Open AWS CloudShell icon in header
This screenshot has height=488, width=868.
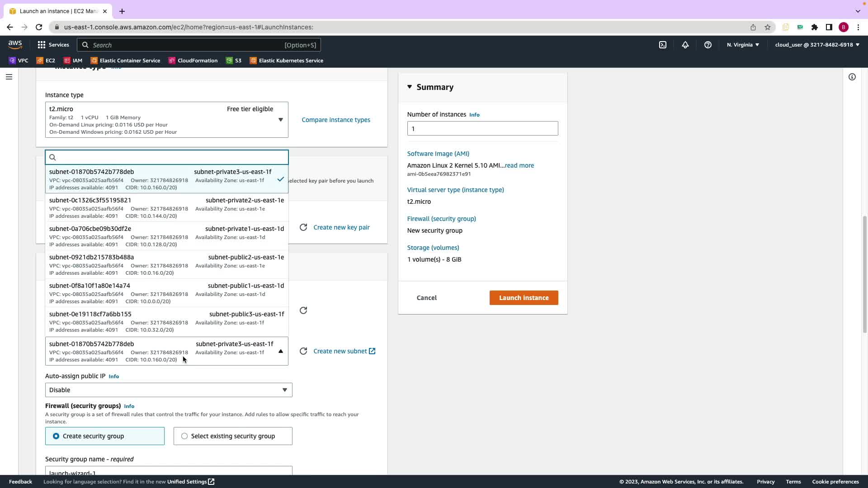662,45
